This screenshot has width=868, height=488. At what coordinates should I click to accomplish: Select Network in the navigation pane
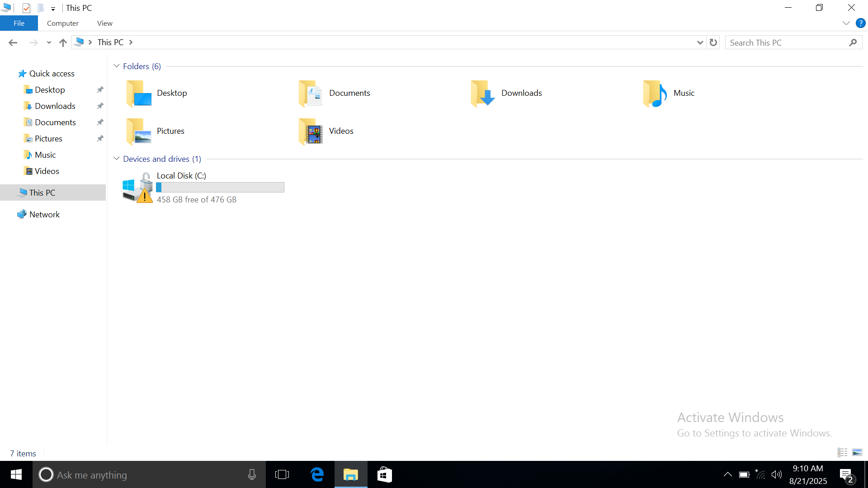tap(44, 215)
